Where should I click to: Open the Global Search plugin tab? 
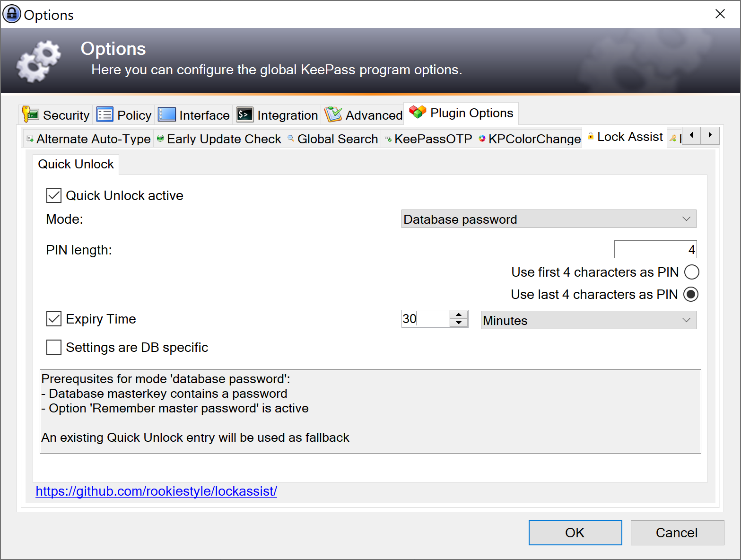click(332, 139)
